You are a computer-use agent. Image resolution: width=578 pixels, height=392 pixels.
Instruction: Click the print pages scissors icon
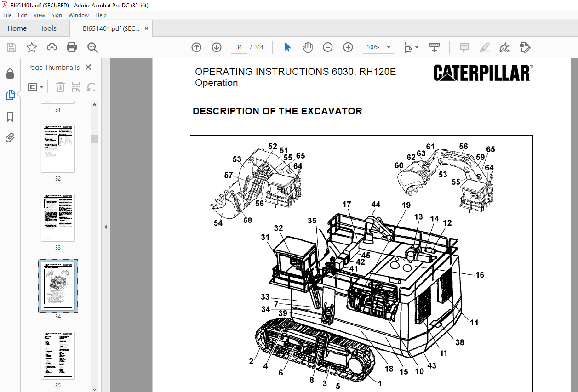[x=76, y=87]
